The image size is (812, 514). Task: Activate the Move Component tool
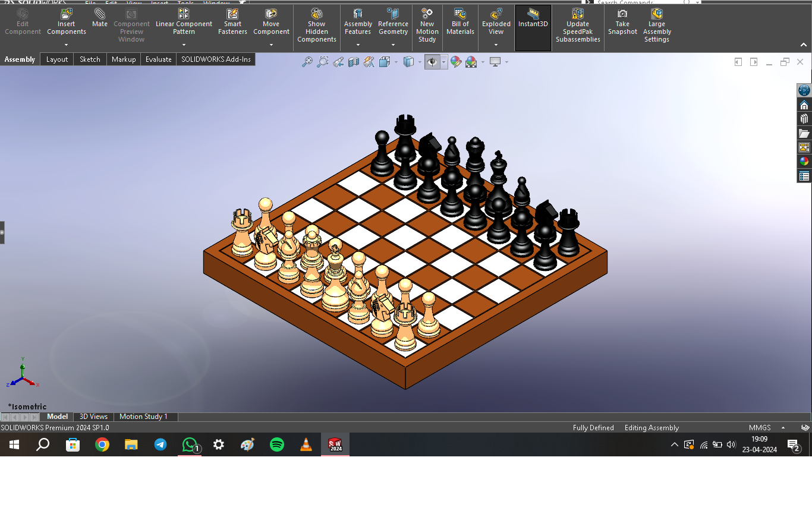click(x=271, y=24)
